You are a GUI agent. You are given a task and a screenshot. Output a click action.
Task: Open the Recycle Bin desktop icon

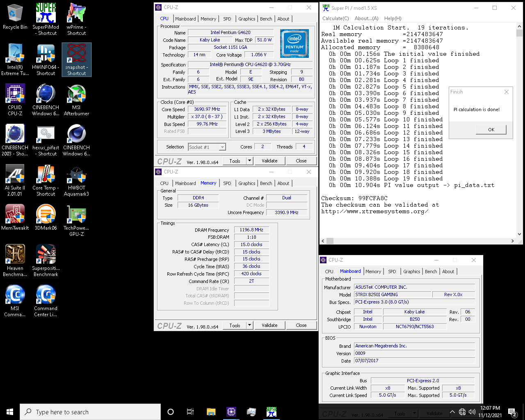pyautogui.click(x=15, y=17)
